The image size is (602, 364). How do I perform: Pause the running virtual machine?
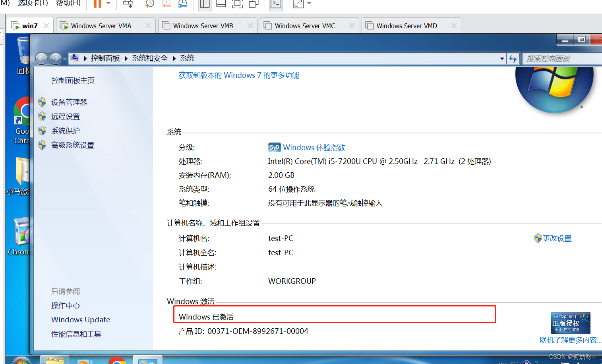pyautogui.click(x=97, y=4)
